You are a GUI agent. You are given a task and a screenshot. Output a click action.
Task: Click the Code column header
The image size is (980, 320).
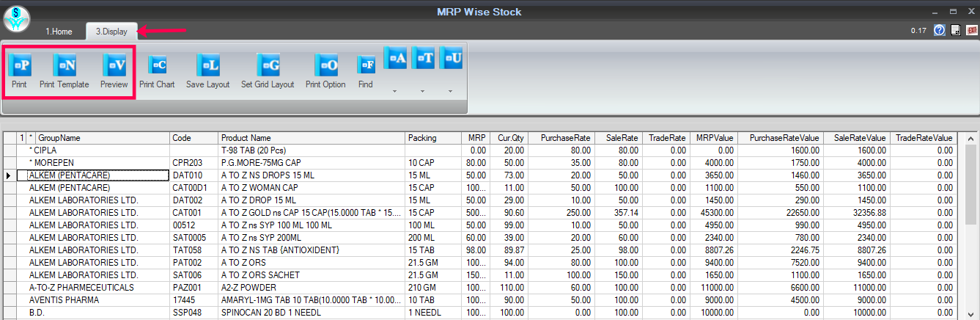pyautogui.click(x=194, y=138)
